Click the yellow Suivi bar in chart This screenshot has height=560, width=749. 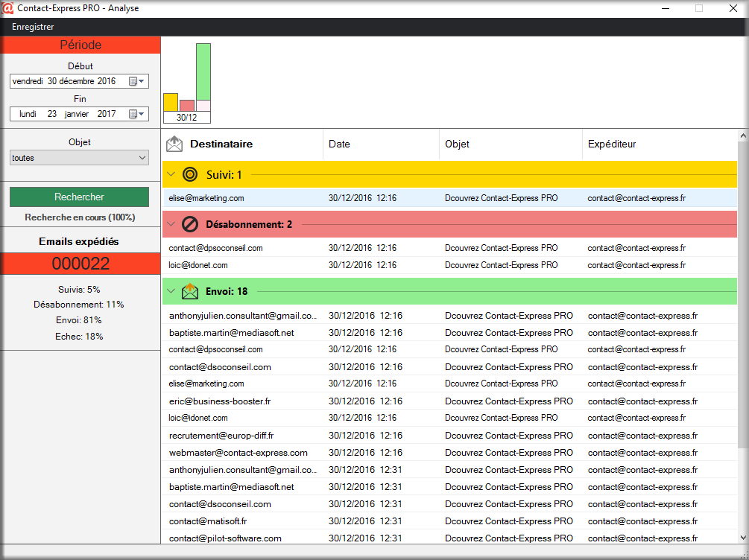point(171,102)
